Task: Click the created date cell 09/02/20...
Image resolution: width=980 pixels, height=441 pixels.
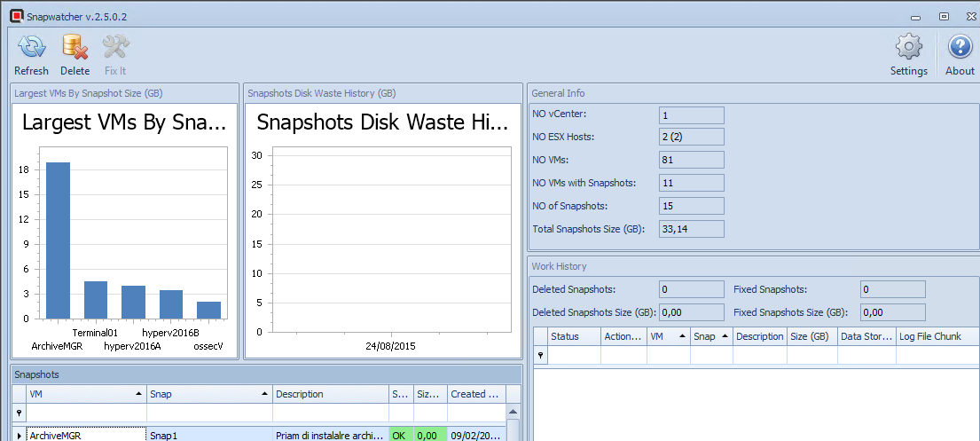Action: [476, 435]
